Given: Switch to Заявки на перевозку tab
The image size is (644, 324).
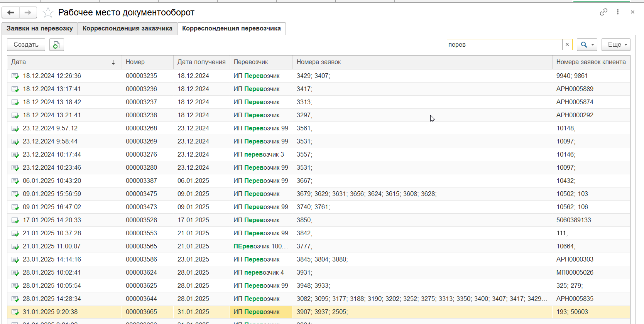Looking at the screenshot, I should click(40, 29).
